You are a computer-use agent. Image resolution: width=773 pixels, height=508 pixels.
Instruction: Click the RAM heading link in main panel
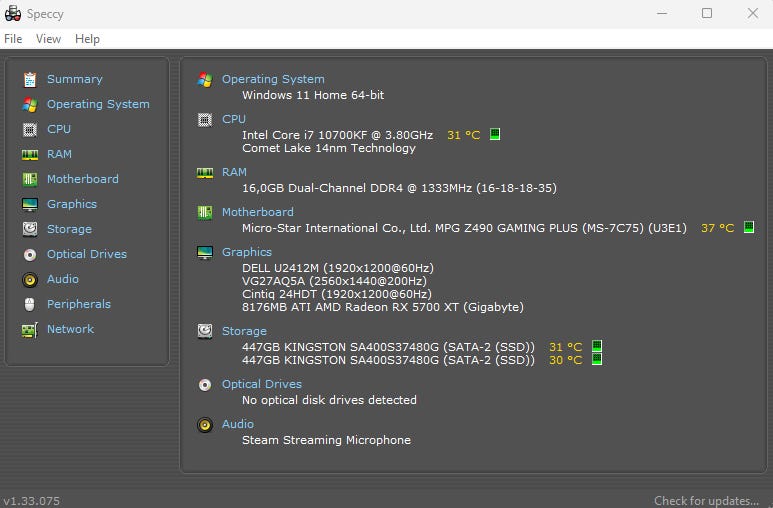(x=234, y=172)
